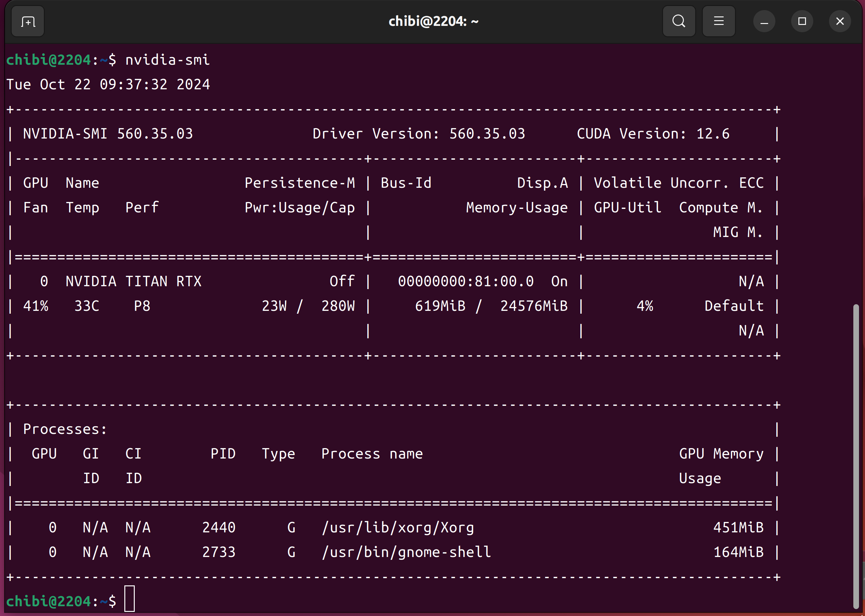The width and height of the screenshot is (865, 616).
Task: Click the terminal search icon
Action: coord(678,21)
